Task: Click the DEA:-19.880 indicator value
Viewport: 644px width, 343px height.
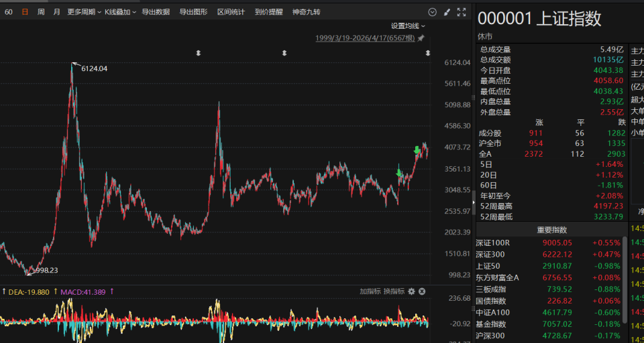Action: (x=29, y=292)
